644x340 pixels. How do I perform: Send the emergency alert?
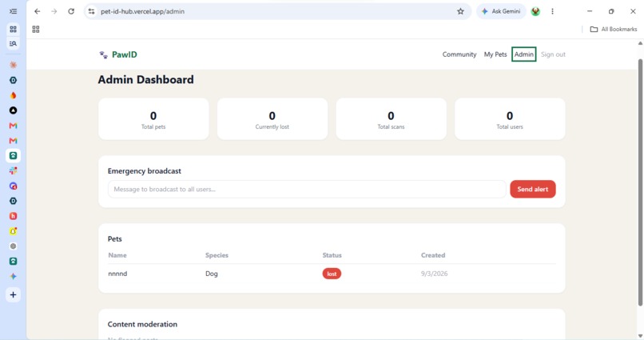click(533, 189)
